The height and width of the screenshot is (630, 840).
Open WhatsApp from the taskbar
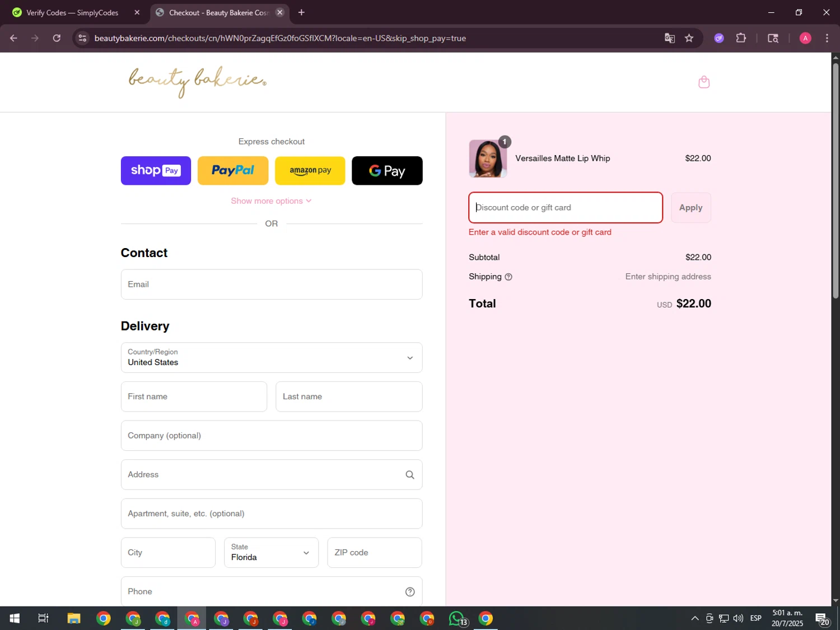457,618
